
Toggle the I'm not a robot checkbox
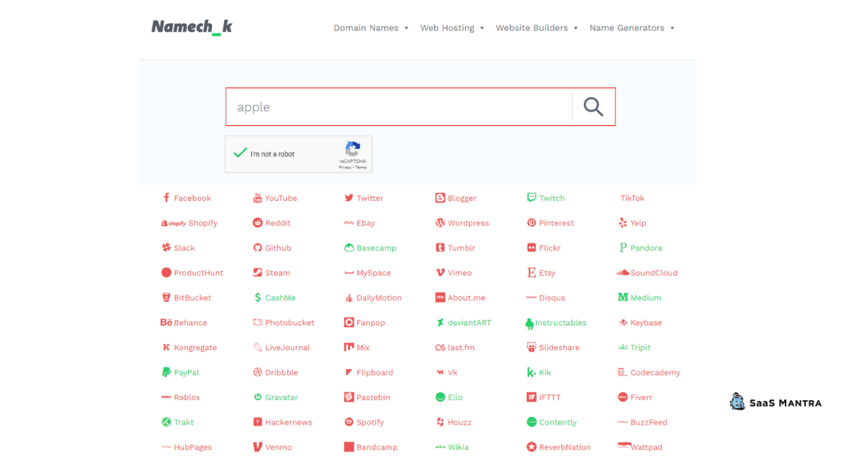tap(240, 153)
